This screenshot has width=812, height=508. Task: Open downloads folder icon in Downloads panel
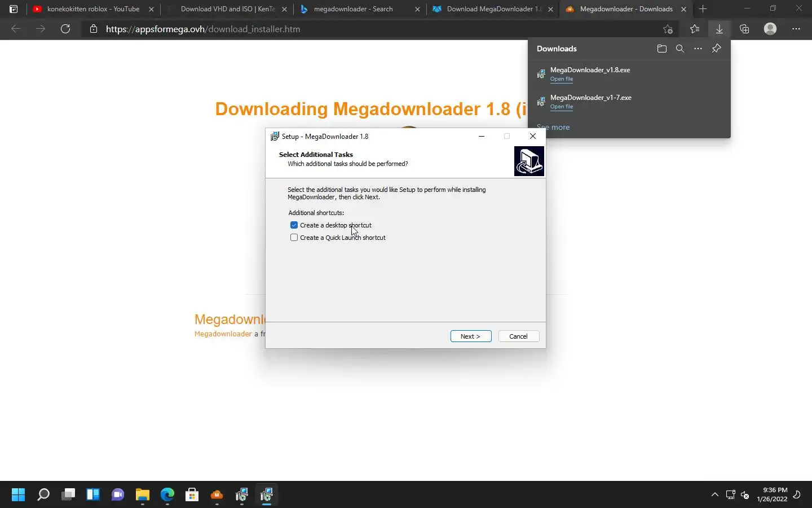point(662,49)
